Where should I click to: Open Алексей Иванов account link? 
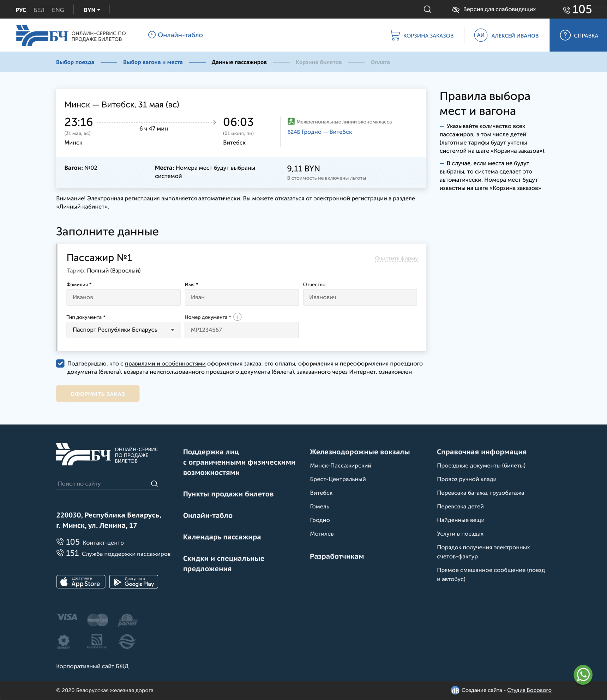click(515, 36)
